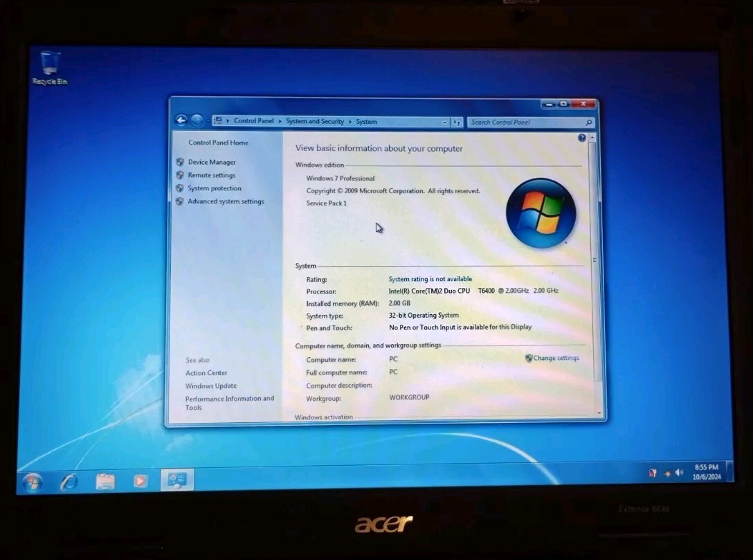Viewport: 753px width, 560px height.
Task: Open the volume speaker tray icon
Action: 679,473
